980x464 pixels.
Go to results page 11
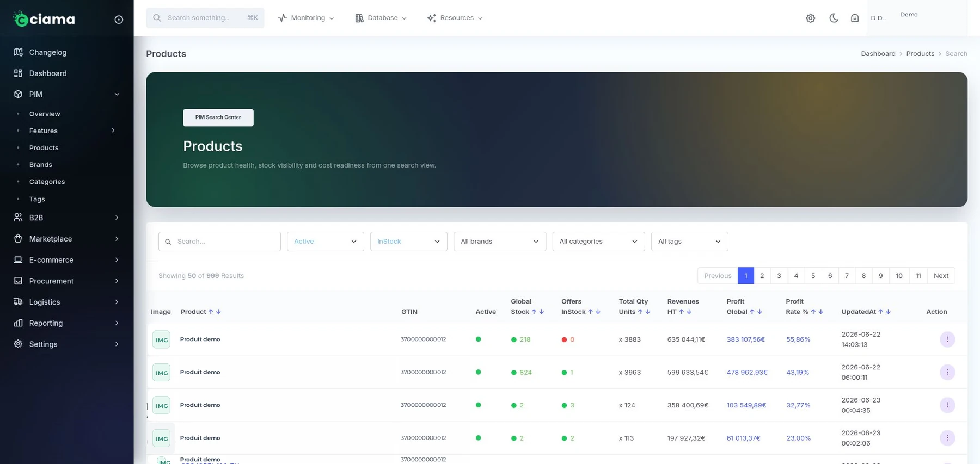coord(918,276)
